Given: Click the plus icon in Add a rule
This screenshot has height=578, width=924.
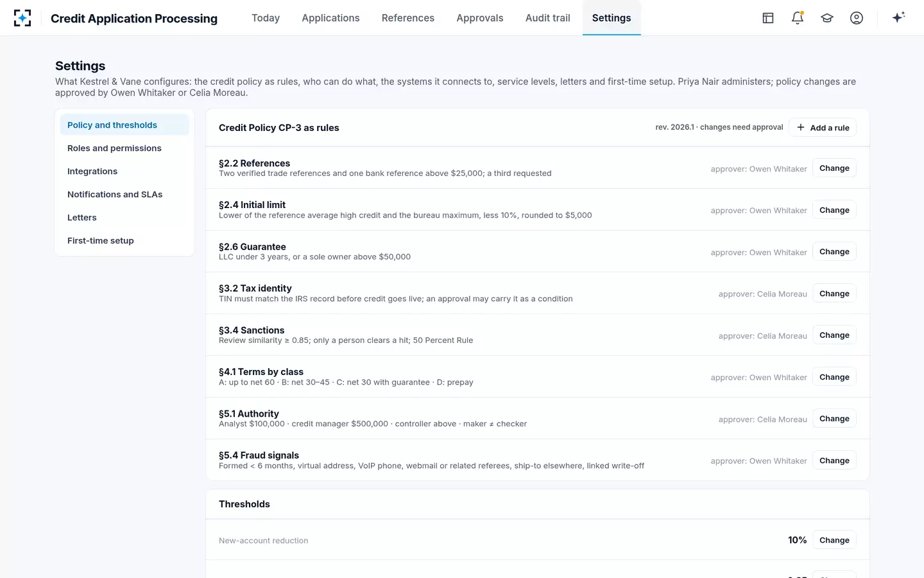Looking at the screenshot, I should [801, 127].
